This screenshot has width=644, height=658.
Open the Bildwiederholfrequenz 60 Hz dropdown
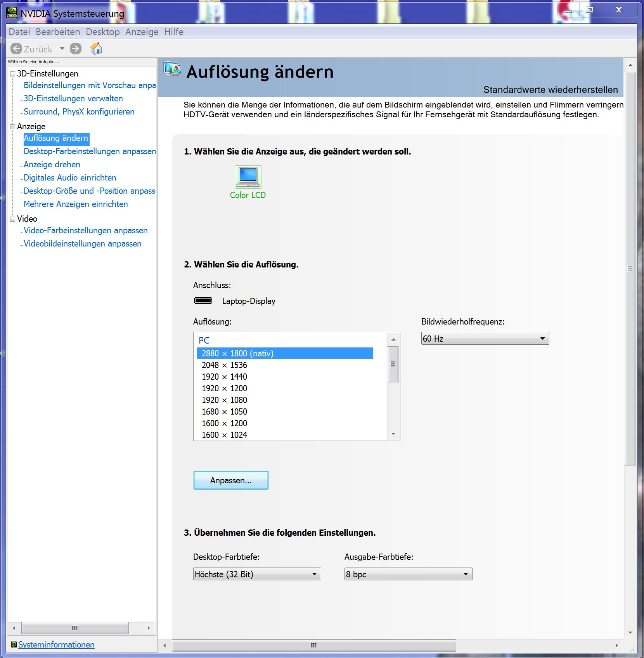[485, 339]
